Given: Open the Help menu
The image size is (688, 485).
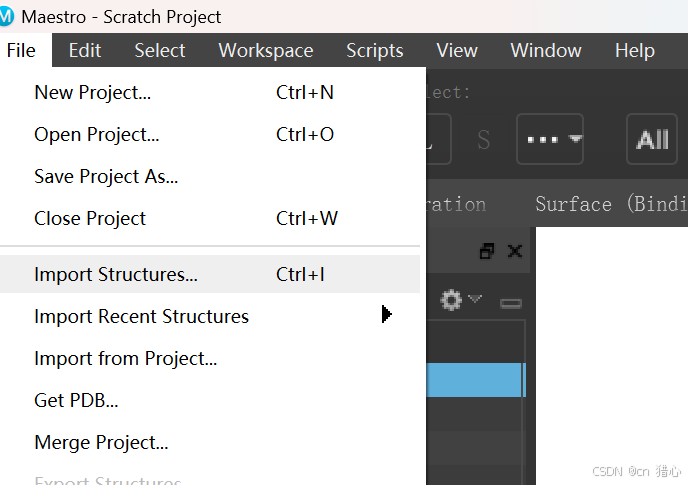Looking at the screenshot, I should pos(634,50).
